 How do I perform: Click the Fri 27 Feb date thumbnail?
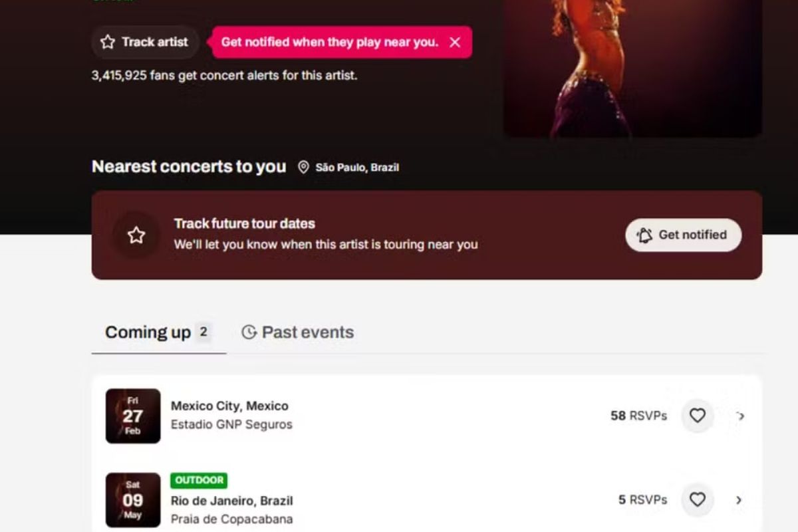133,416
